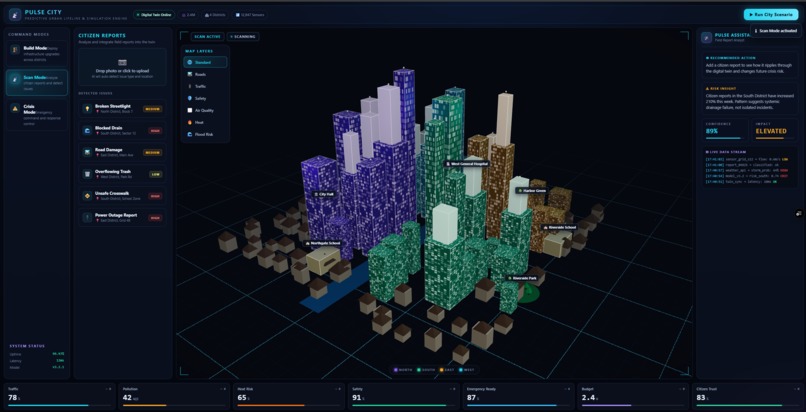Screen dimensions: 806x412
Task: Expand the Heat Risk metric card control
Action: point(337,389)
